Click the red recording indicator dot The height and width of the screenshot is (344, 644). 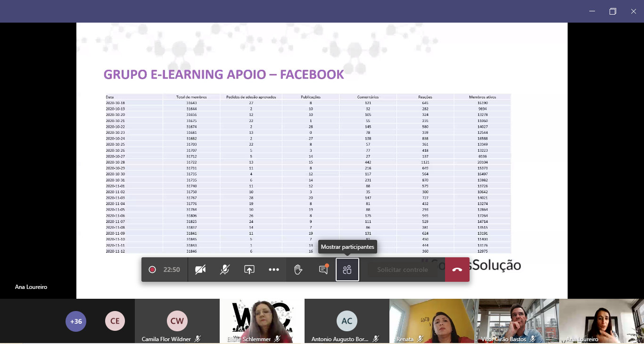pyautogui.click(x=152, y=270)
